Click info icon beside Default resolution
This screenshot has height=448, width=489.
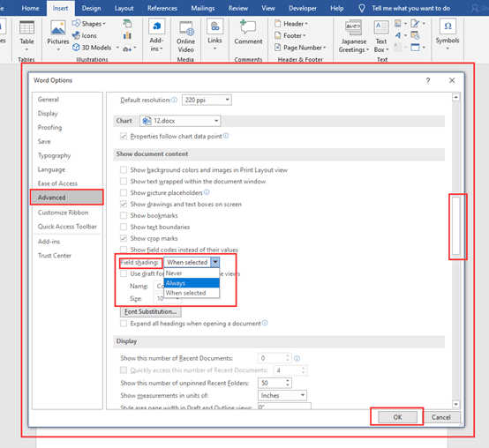coord(175,100)
